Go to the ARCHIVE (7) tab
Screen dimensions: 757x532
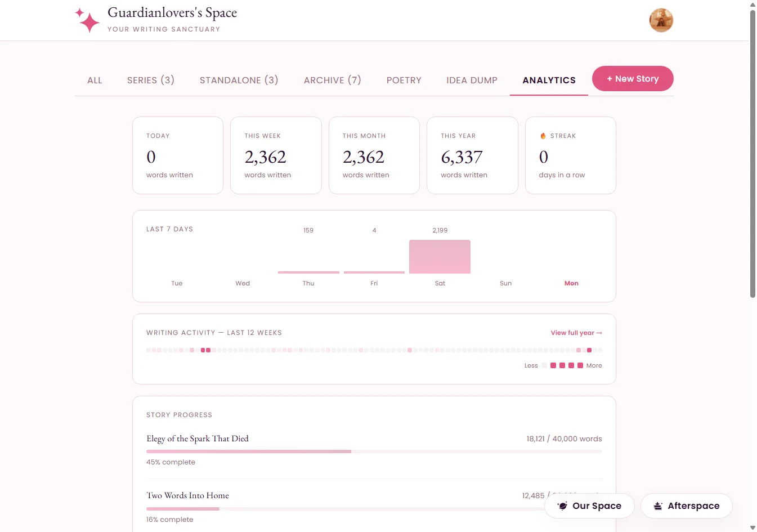tap(333, 80)
